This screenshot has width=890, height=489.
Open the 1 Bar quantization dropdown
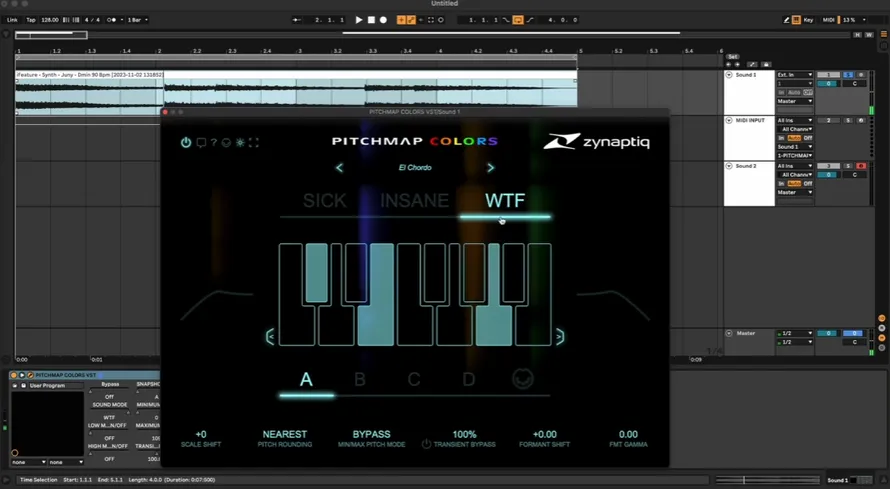click(x=137, y=20)
